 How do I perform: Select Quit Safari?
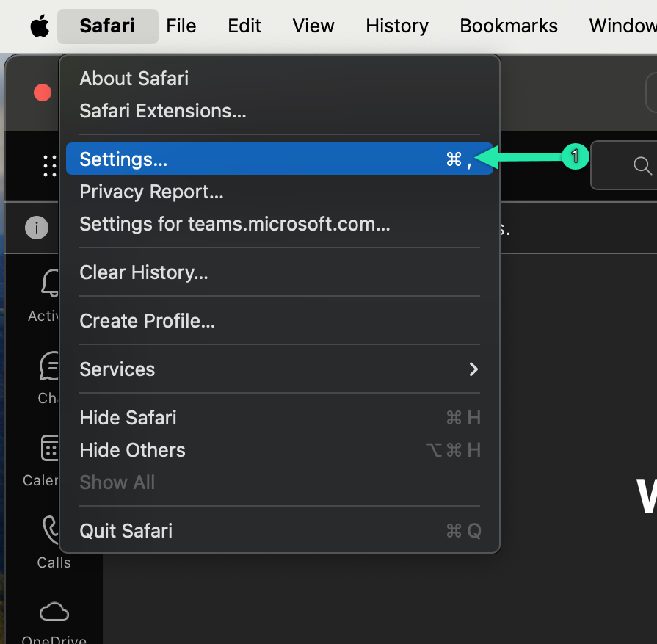280,531
